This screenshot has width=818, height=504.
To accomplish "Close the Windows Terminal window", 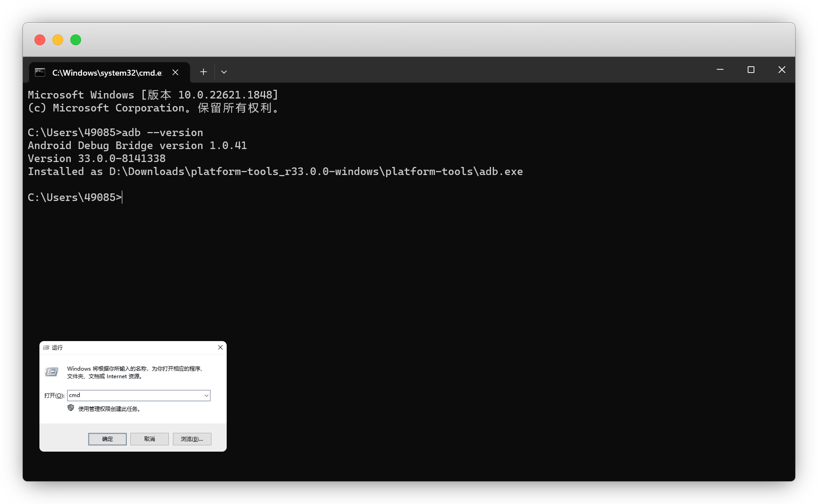I will coord(782,69).
